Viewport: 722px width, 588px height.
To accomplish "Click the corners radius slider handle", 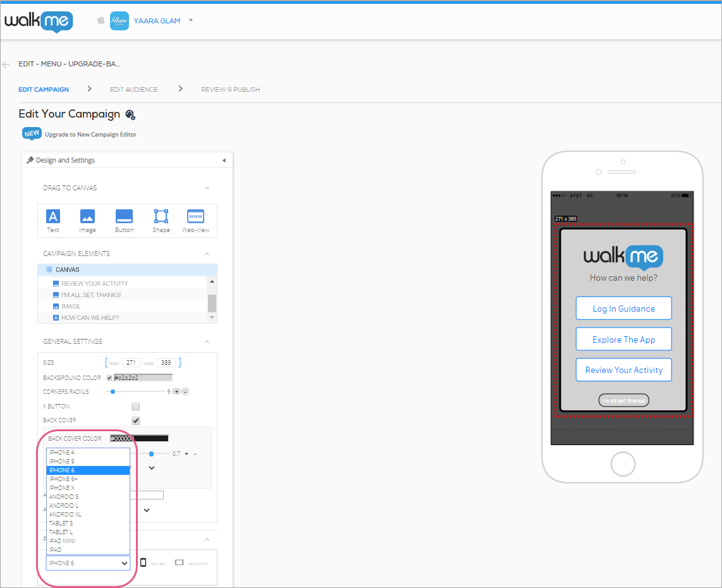I will pos(113,391).
